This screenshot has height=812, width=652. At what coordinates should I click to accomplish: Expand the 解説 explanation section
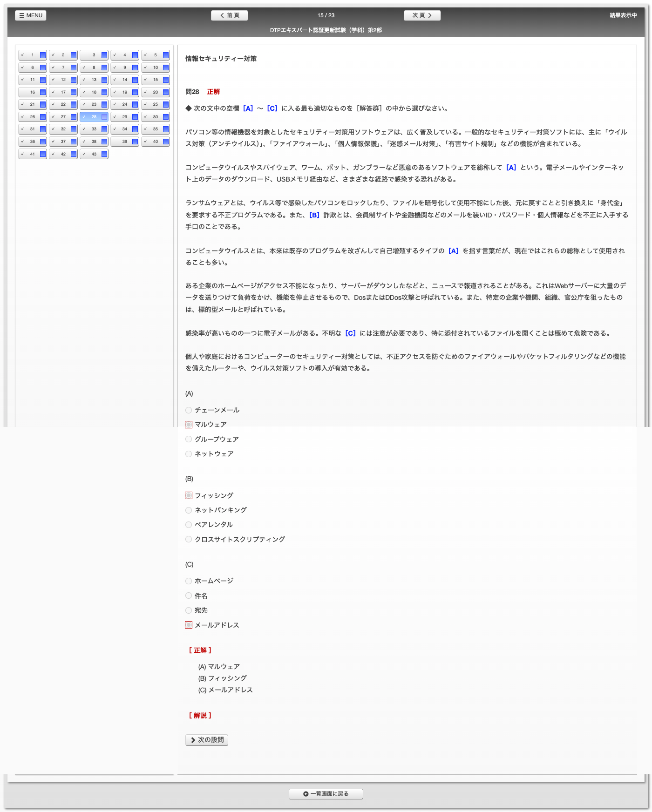(200, 716)
